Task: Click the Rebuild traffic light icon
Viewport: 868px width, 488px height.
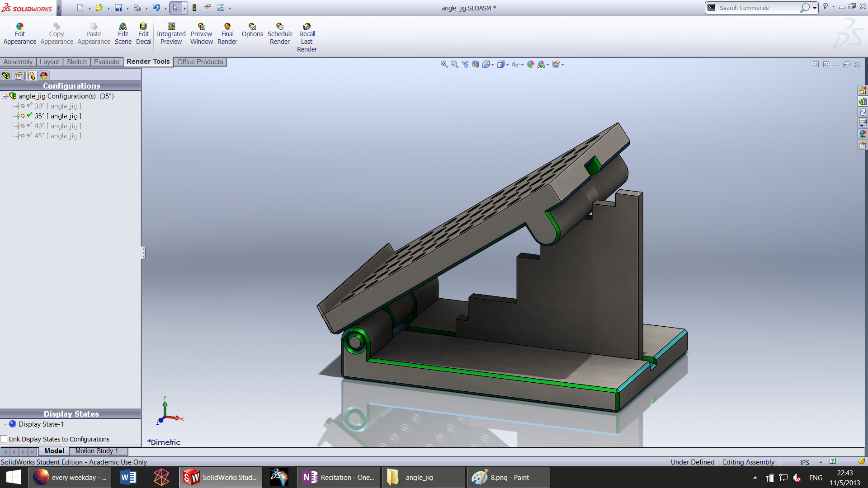Action: pyautogui.click(x=194, y=8)
